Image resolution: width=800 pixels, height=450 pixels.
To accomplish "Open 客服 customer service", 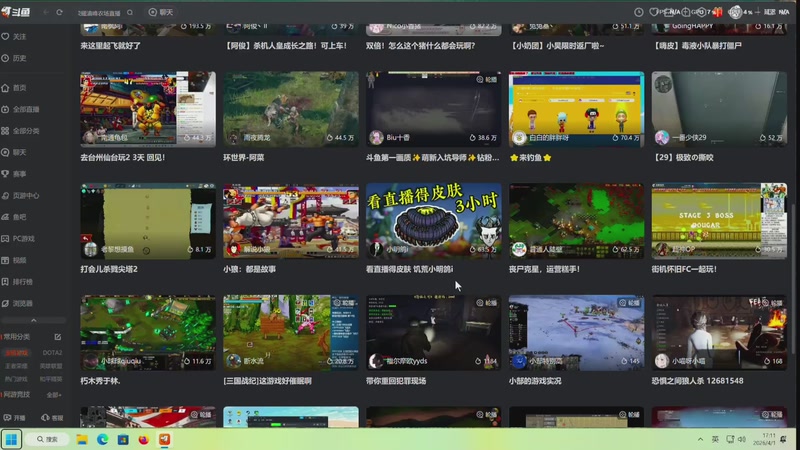I will (53, 417).
